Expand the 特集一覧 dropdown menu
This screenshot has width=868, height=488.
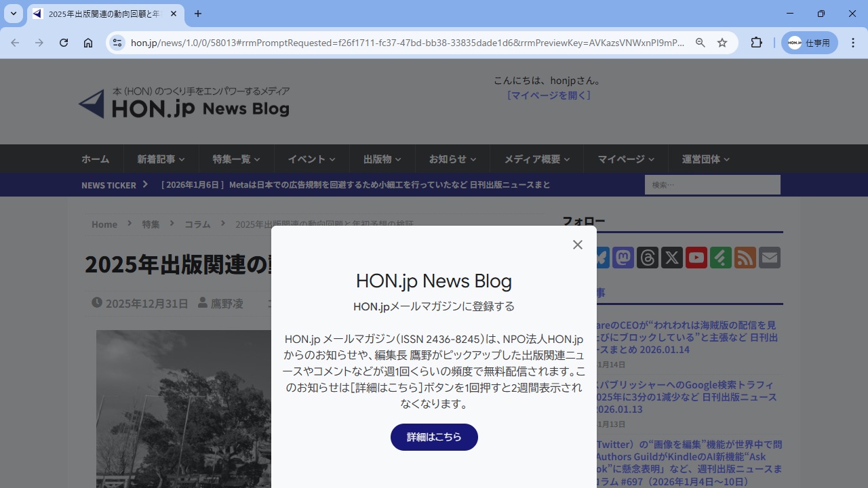pyautogui.click(x=236, y=159)
